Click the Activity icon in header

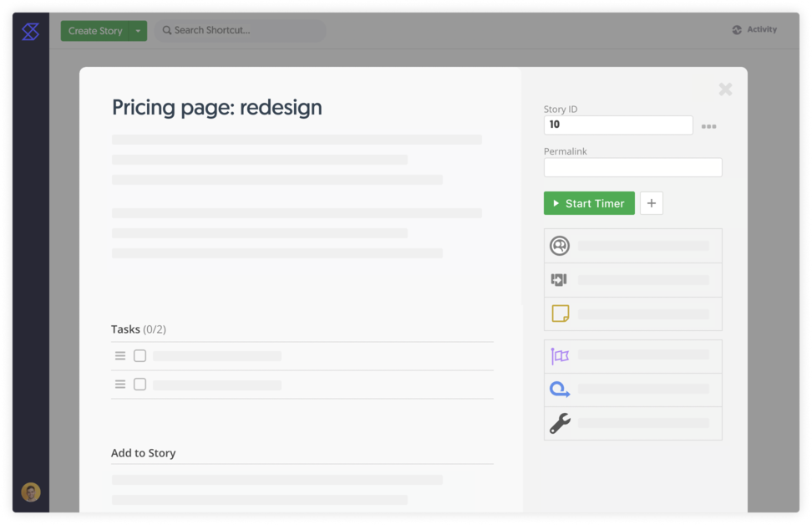coord(737,30)
